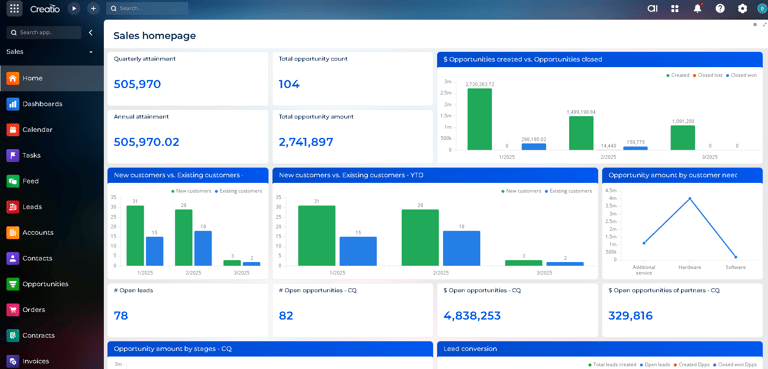
Task: Click the Tasks flag icon
Action: (13, 155)
